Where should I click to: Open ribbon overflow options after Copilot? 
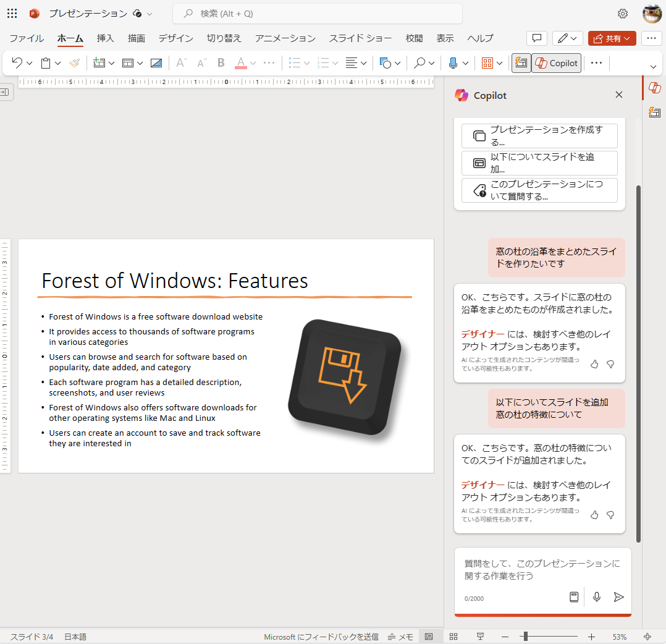tap(596, 63)
